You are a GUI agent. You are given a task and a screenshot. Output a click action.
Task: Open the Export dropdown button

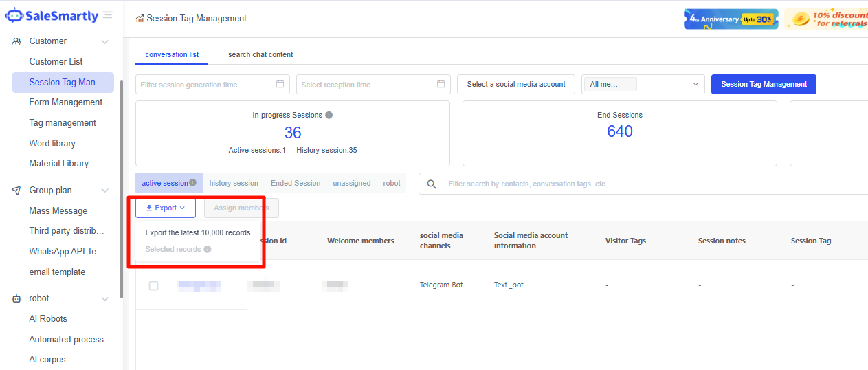[166, 208]
